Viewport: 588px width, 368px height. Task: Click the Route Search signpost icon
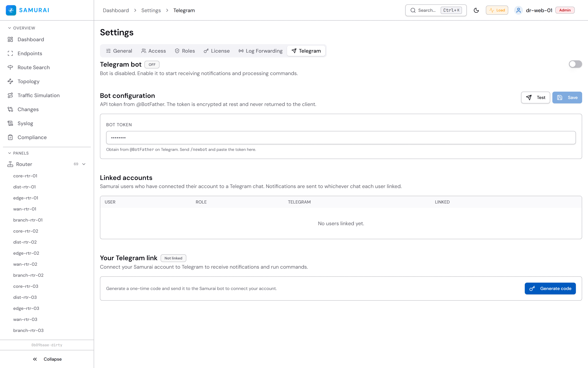coord(10,67)
